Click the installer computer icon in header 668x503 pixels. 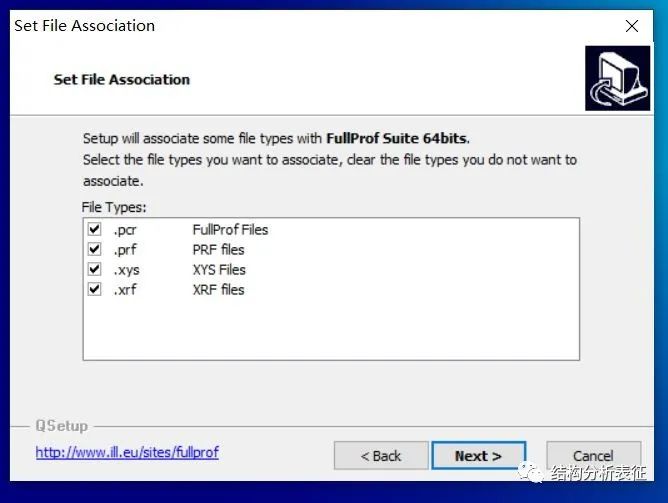pos(617,78)
